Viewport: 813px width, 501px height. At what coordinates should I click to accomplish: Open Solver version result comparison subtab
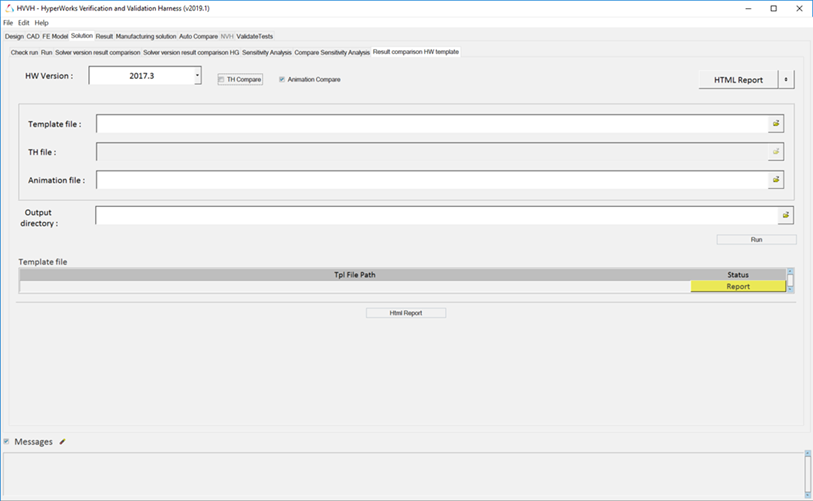coord(97,52)
